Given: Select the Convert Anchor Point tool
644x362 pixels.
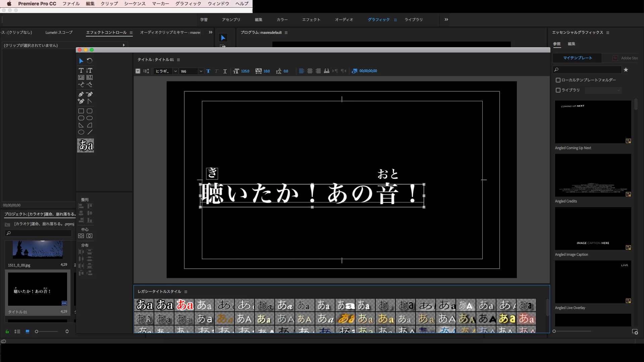Looking at the screenshot, I should (x=89, y=101).
